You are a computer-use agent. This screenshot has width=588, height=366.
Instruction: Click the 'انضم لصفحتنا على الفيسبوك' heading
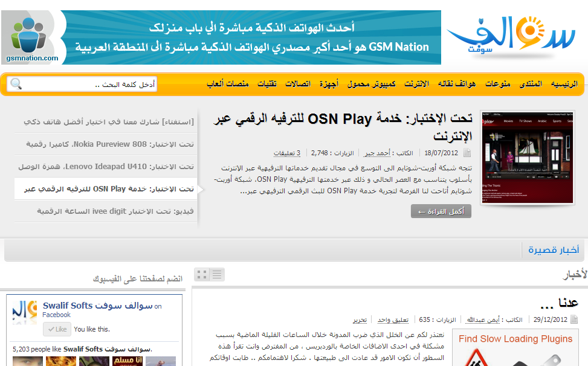coord(137,279)
